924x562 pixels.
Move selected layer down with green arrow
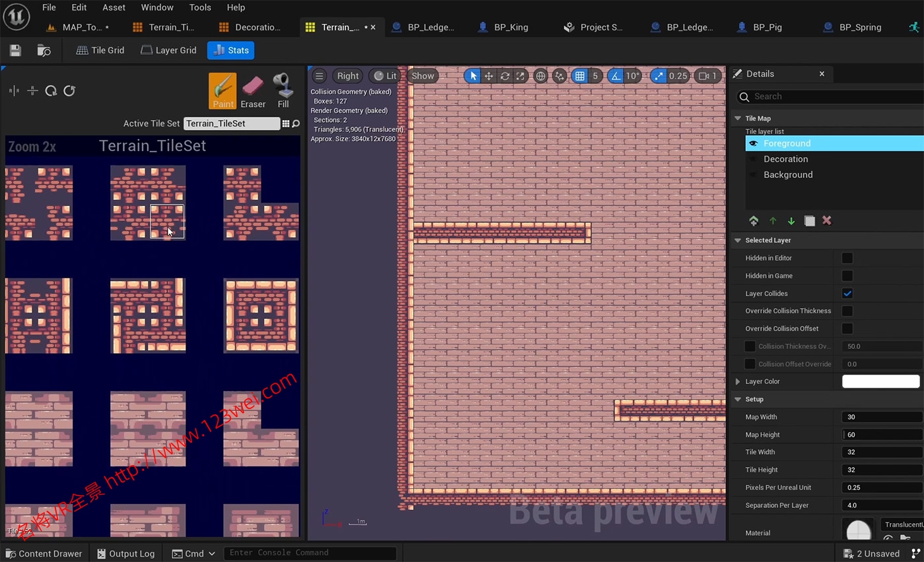[x=791, y=221]
